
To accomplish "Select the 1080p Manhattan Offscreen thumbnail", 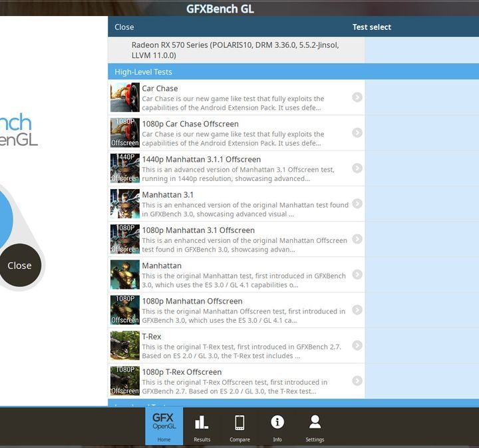I will 125,310.
